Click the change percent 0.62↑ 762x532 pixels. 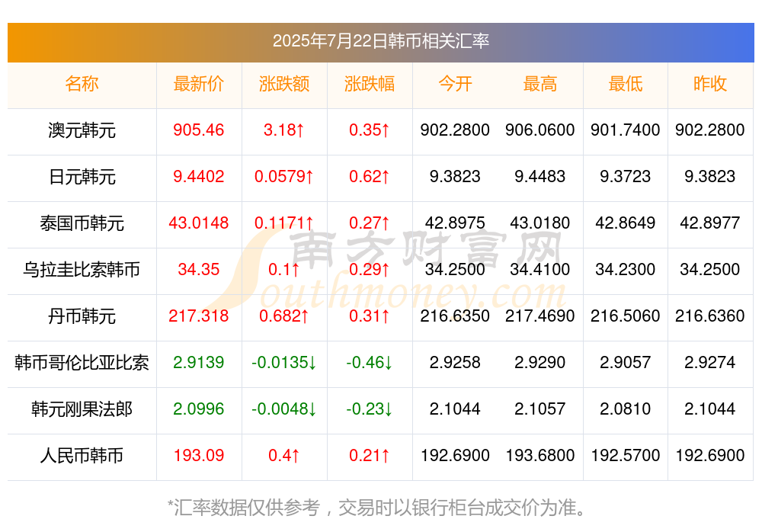[370, 176]
